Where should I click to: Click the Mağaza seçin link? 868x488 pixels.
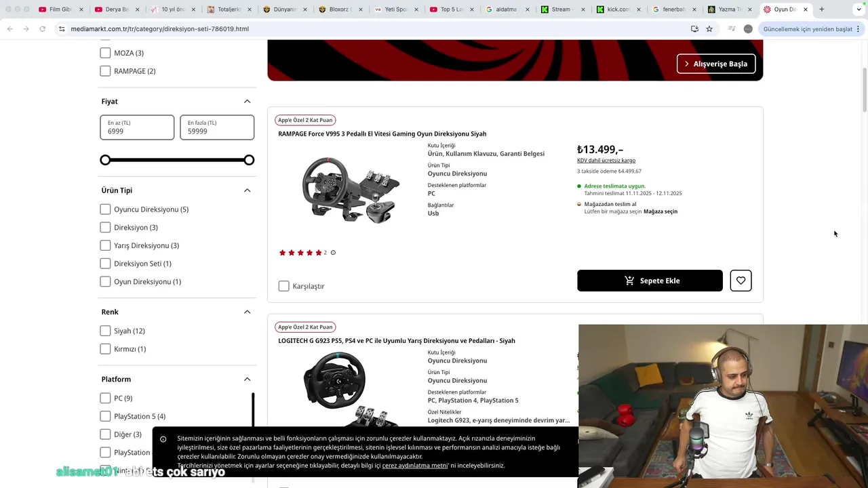(660, 211)
